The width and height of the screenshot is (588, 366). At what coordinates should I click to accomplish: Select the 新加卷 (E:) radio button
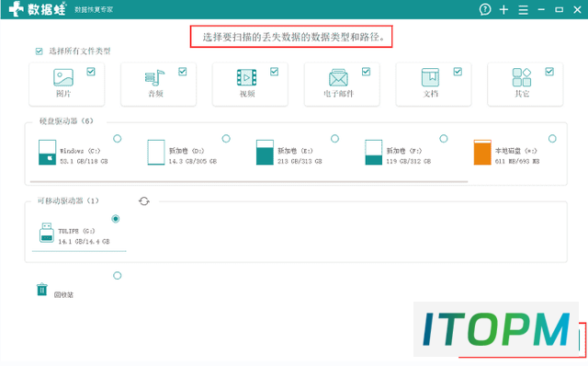(x=334, y=139)
